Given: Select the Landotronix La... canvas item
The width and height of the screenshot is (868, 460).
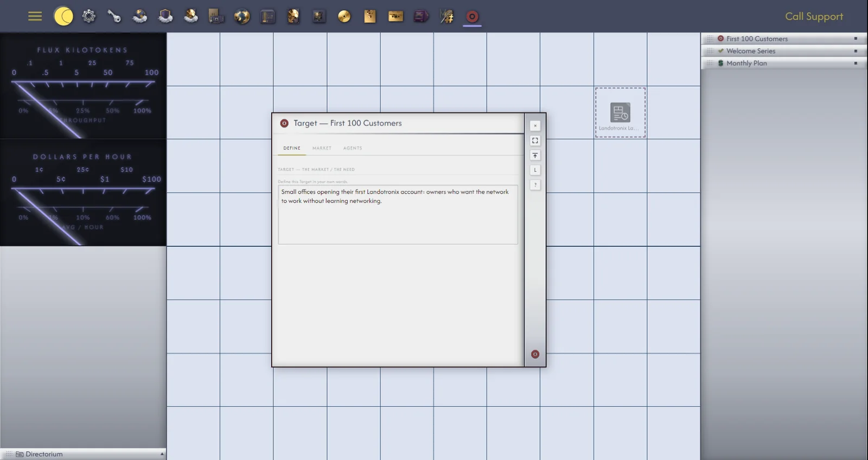Looking at the screenshot, I should click(620, 112).
